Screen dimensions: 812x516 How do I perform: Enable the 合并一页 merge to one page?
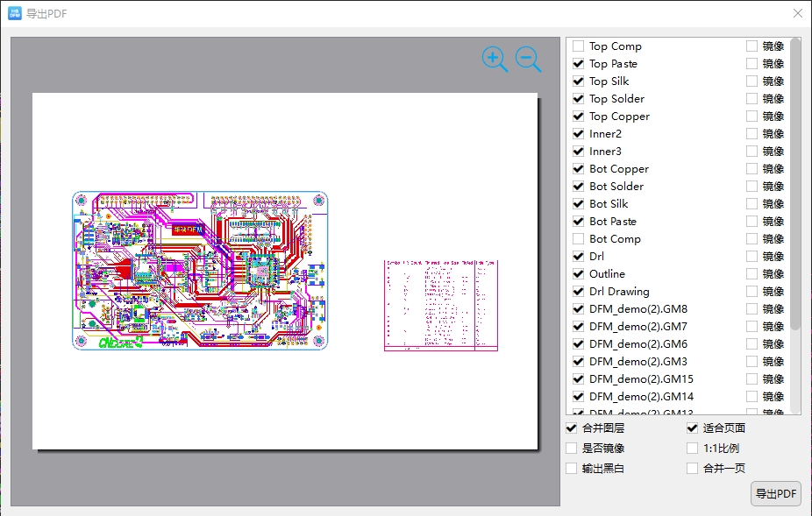(693, 469)
